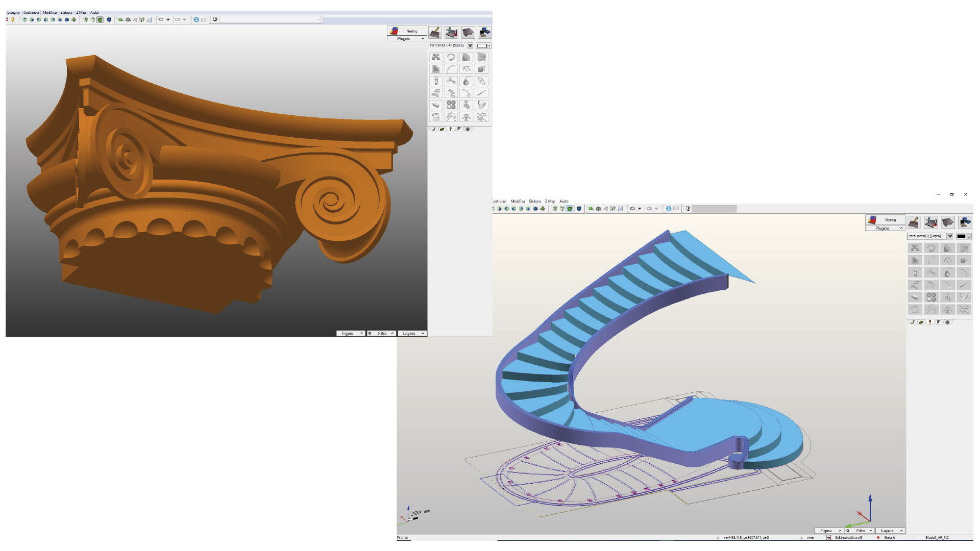Screen dimensions: 980x551
Task: Open the disc machining icon in capital window
Action: (x=451, y=33)
